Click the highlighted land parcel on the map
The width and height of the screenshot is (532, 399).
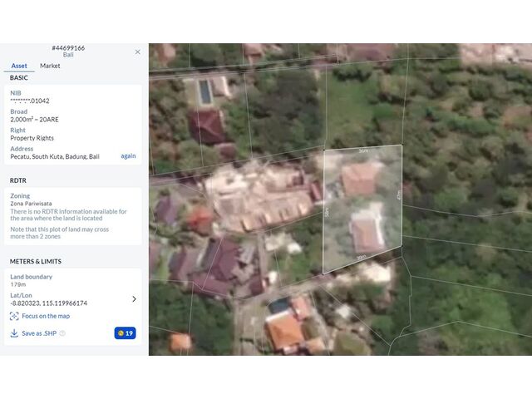362,207
